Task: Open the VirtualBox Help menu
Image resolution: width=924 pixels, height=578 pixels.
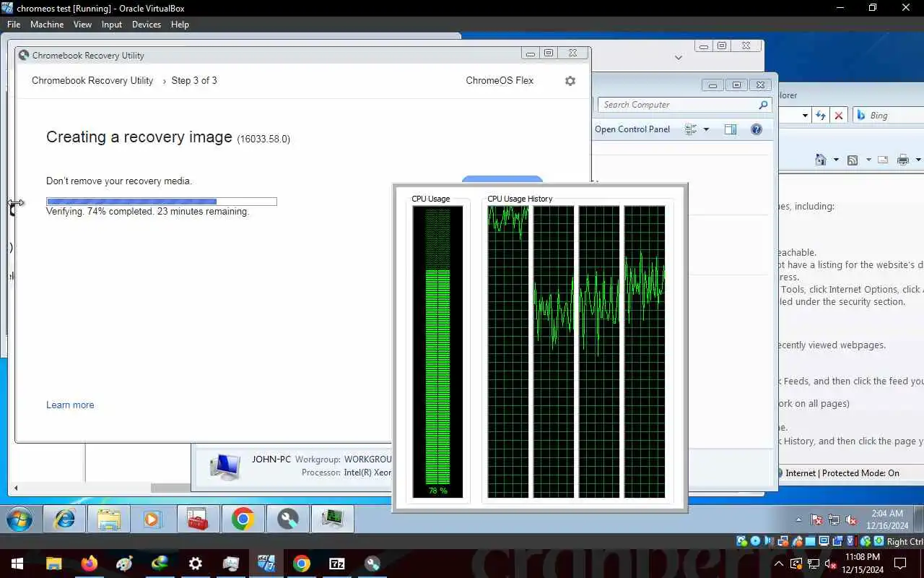Action: pyautogui.click(x=180, y=25)
